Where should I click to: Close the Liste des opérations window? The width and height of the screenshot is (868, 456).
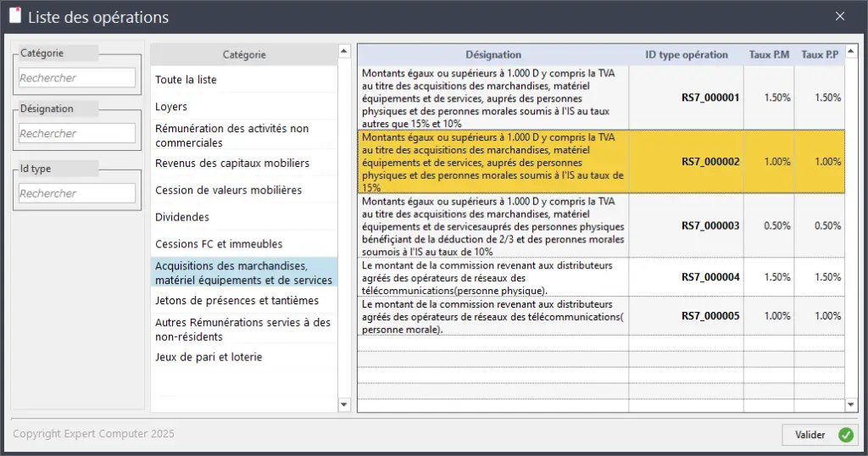840,16
